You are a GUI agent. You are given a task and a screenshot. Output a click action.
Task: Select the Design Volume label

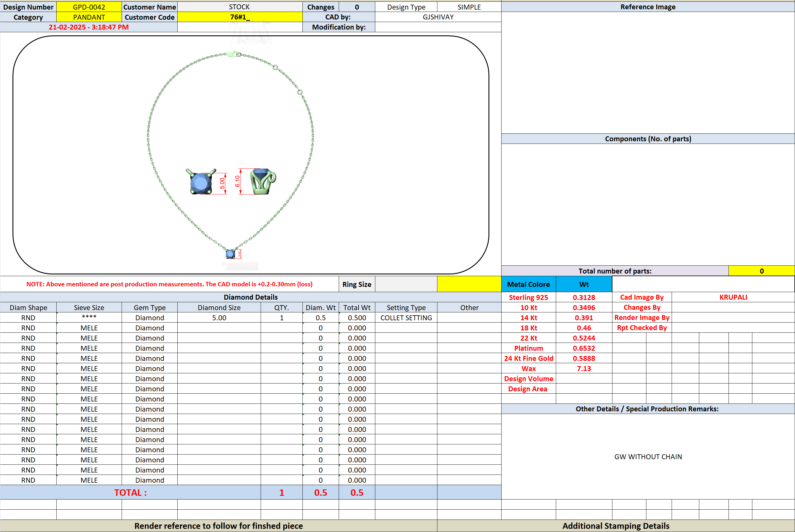coord(529,379)
